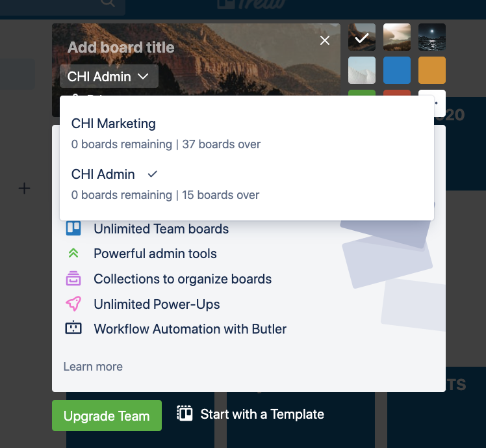Close the create board dialog
The height and width of the screenshot is (448, 486).
(324, 40)
